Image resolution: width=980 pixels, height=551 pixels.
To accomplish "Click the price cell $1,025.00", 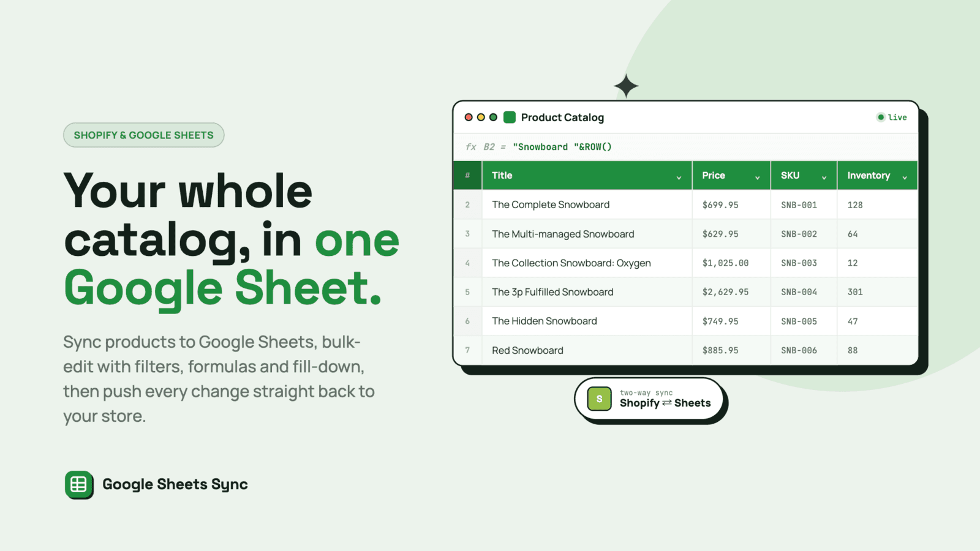I will (731, 263).
